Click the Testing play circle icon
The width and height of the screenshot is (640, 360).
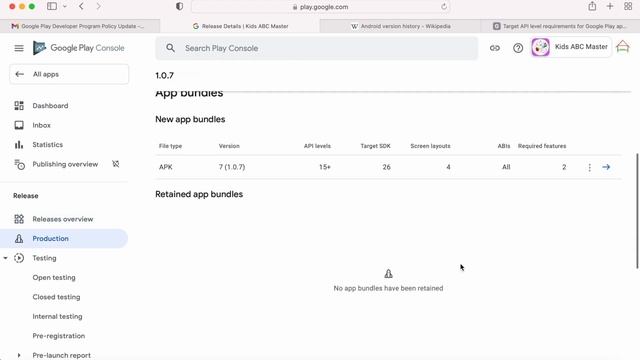click(x=19, y=258)
